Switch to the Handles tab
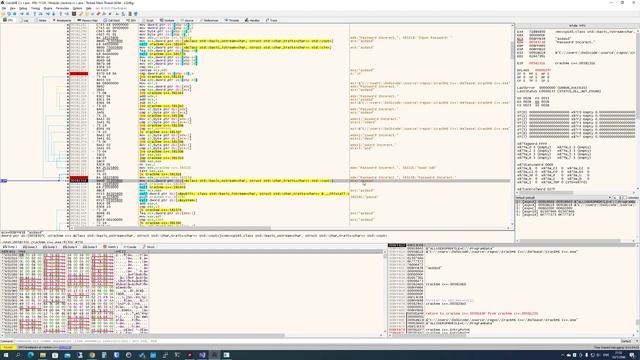Viewport: 640px width, 360px height. 252,20
